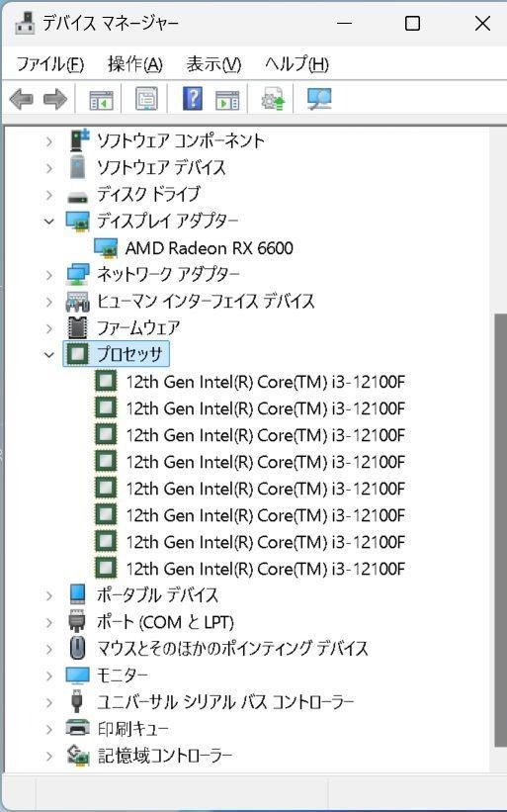Collapse the ディスプレイ アダプター category
The image size is (507, 812).
[x=49, y=222]
